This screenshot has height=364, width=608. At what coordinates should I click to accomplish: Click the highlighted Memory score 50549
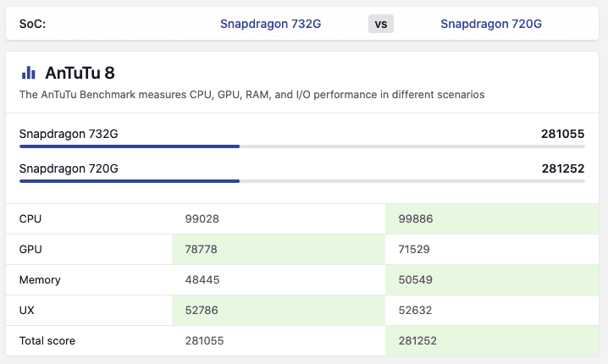416,280
